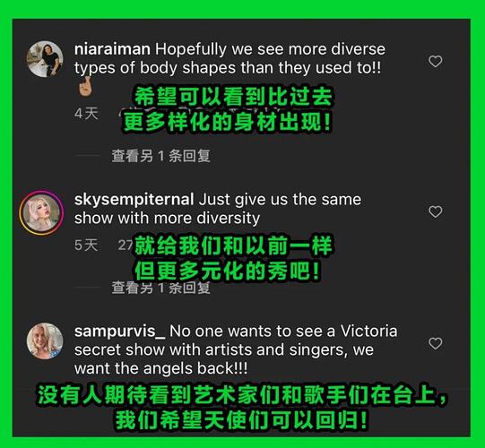Click the crossed-fingers emoji in first comment
The image size is (485, 448).
85,87
